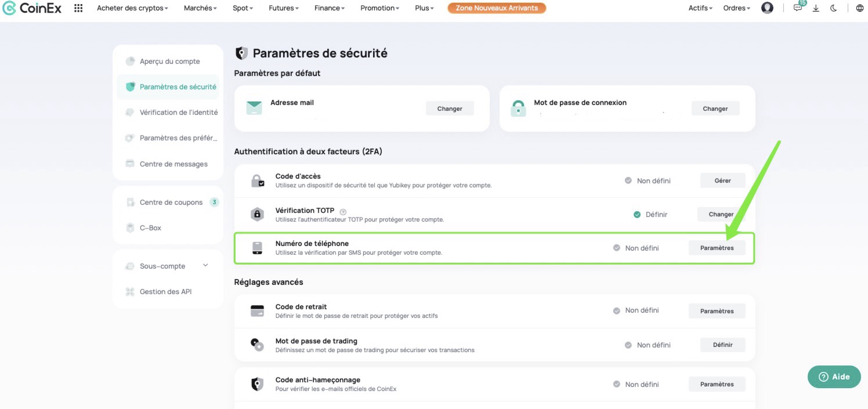The width and height of the screenshot is (868, 409).
Task: Open the apps grid icon next to CoinEx logo
Action: coord(78,8)
